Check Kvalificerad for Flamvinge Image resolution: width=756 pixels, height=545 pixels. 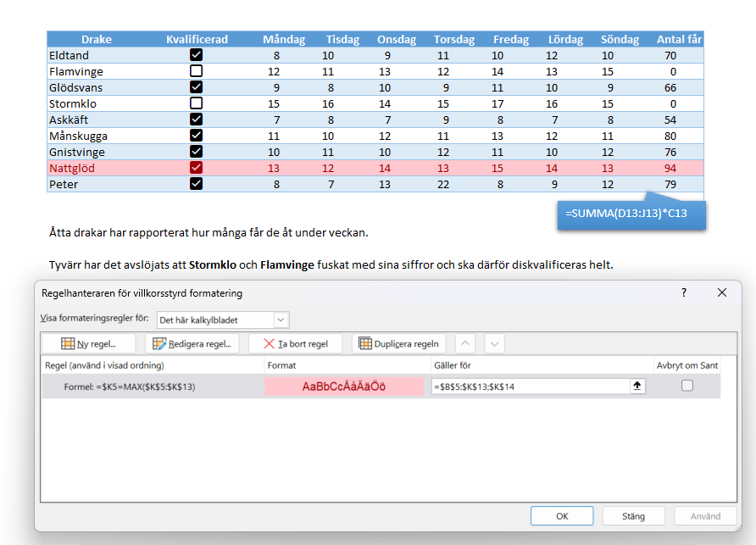pos(197,71)
